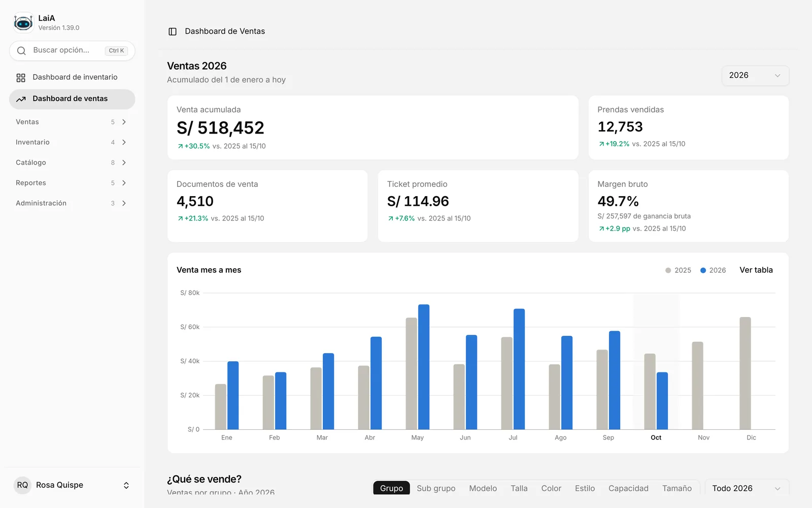The height and width of the screenshot is (508, 812).
Task: Open Rosa Quispe user menu chevrons
Action: (x=126, y=486)
